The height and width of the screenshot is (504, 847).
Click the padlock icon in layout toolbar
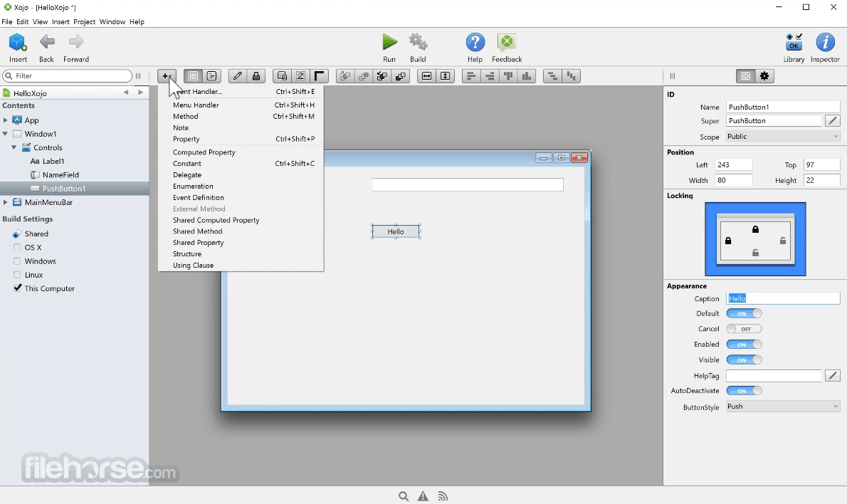[x=256, y=76]
